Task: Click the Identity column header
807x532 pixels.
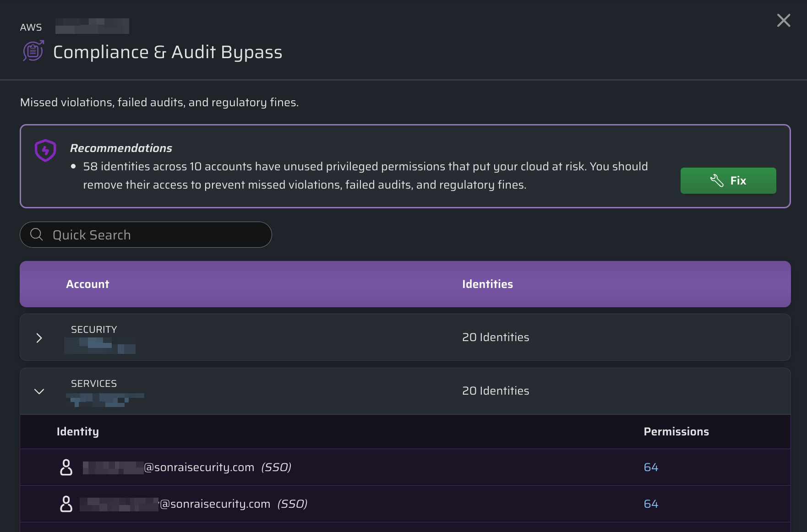Action: pyautogui.click(x=78, y=432)
